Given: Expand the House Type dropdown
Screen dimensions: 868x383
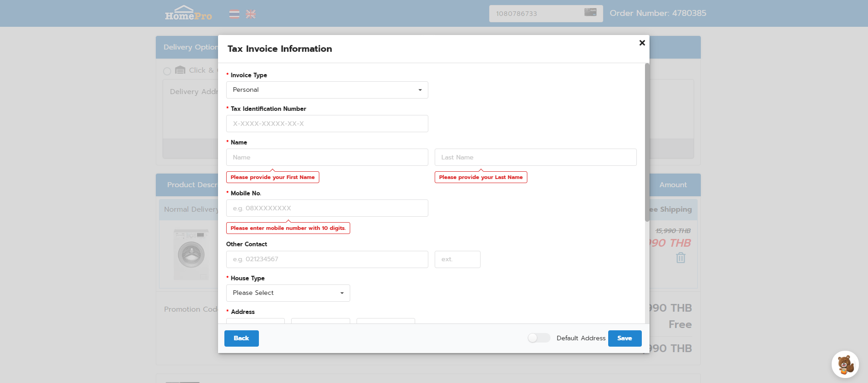Looking at the screenshot, I should tap(288, 293).
